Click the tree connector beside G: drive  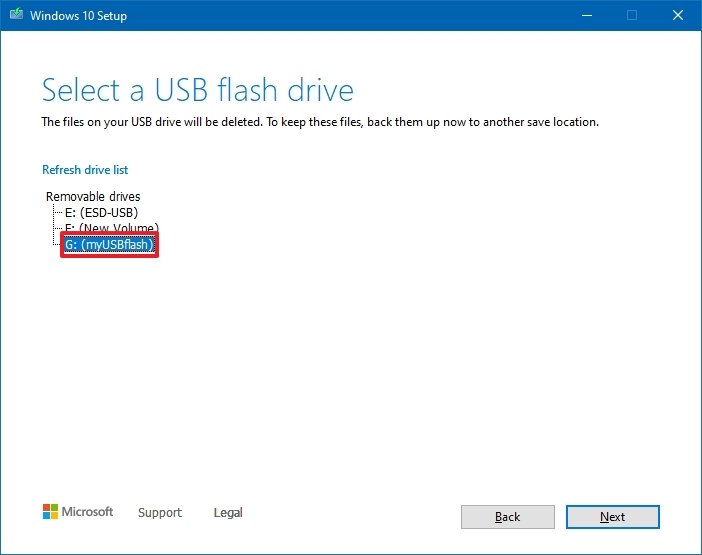[56, 242]
